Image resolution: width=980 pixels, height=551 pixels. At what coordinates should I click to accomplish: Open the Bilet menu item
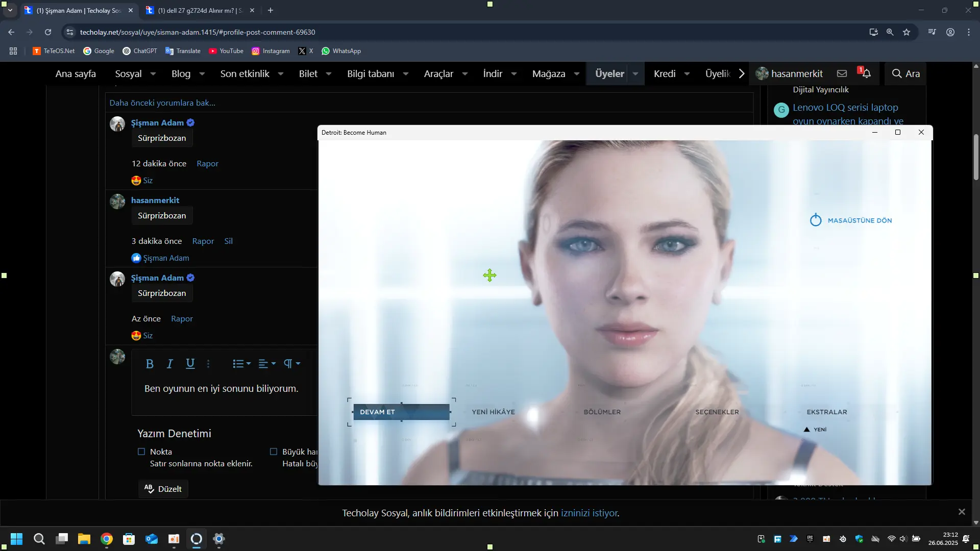308,74
